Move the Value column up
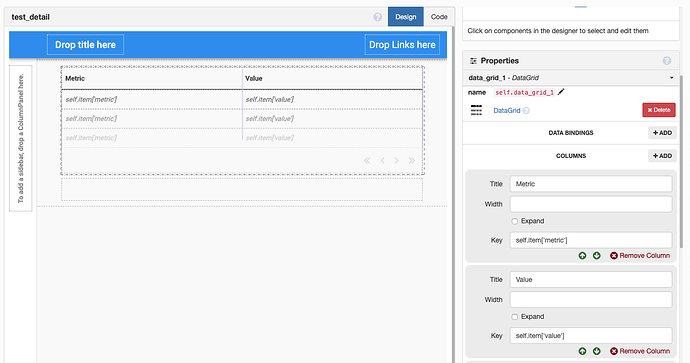The height and width of the screenshot is (363, 690). pyautogui.click(x=582, y=351)
